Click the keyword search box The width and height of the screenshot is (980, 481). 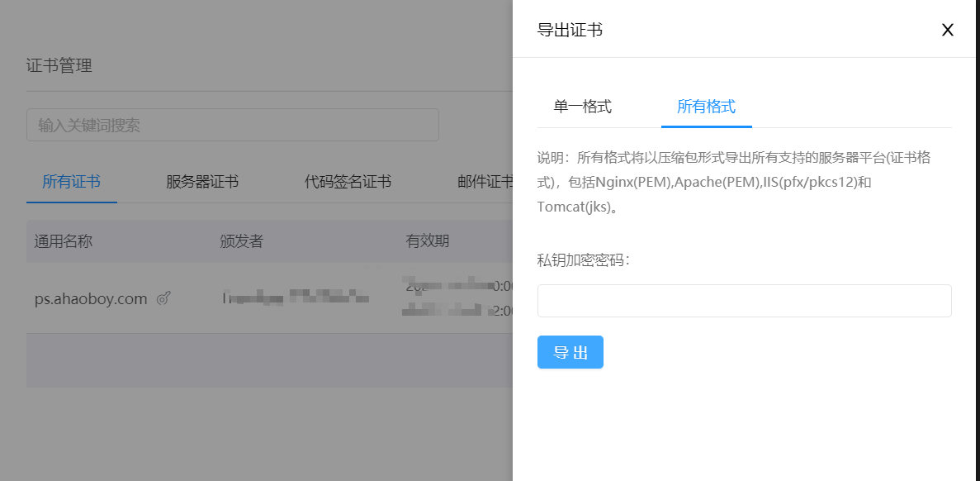click(x=232, y=124)
